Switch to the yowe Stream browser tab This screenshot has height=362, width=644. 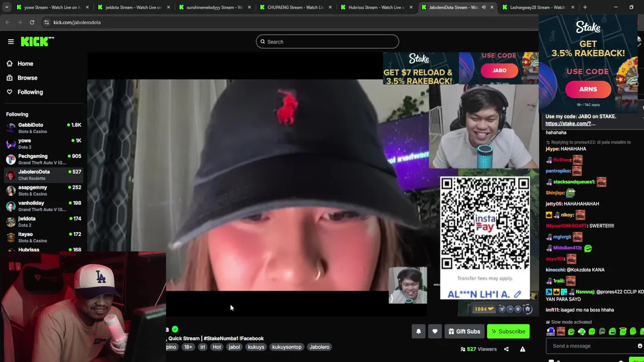coord(52,8)
